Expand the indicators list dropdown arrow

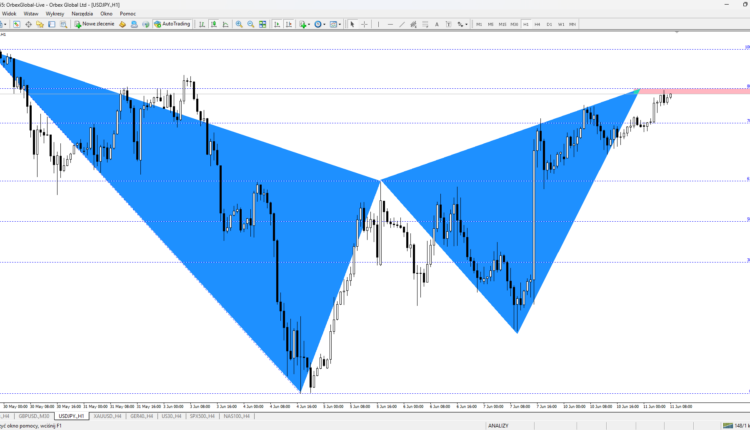(x=309, y=24)
